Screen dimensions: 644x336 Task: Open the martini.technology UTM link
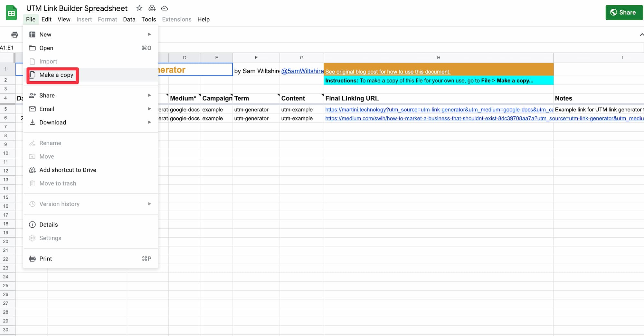(439, 110)
